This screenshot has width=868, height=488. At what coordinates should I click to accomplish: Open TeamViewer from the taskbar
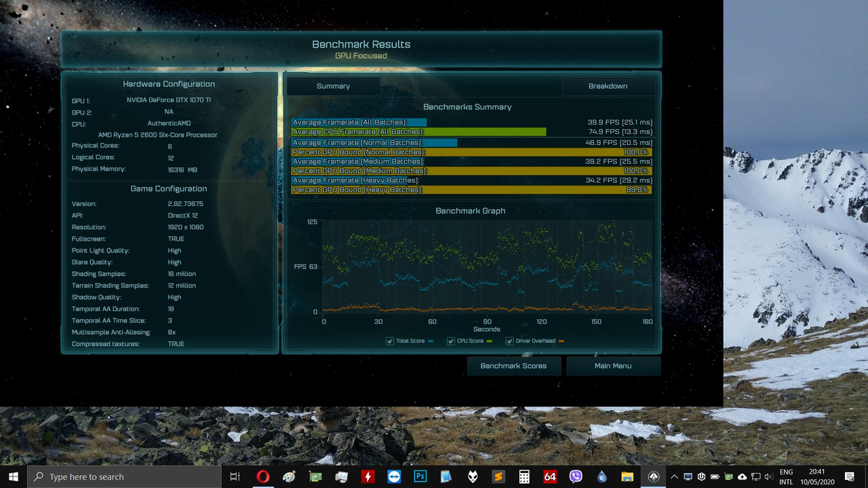coord(393,476)
